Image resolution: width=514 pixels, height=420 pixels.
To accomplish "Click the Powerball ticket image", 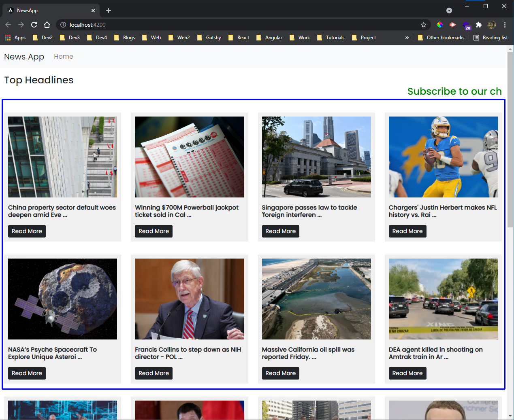I will pyautogui.click(x=190, y=157).
